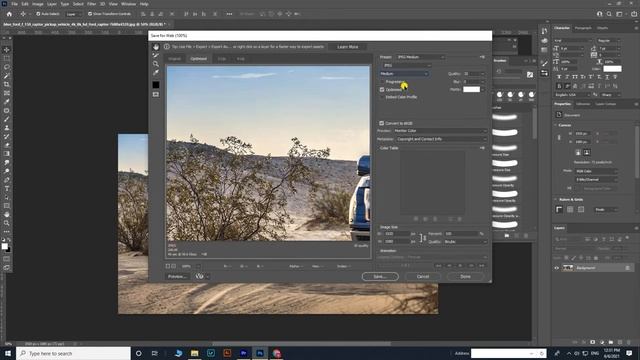Select the Zoom tool in Photoshop toolbar

click(x=7, y=223)
